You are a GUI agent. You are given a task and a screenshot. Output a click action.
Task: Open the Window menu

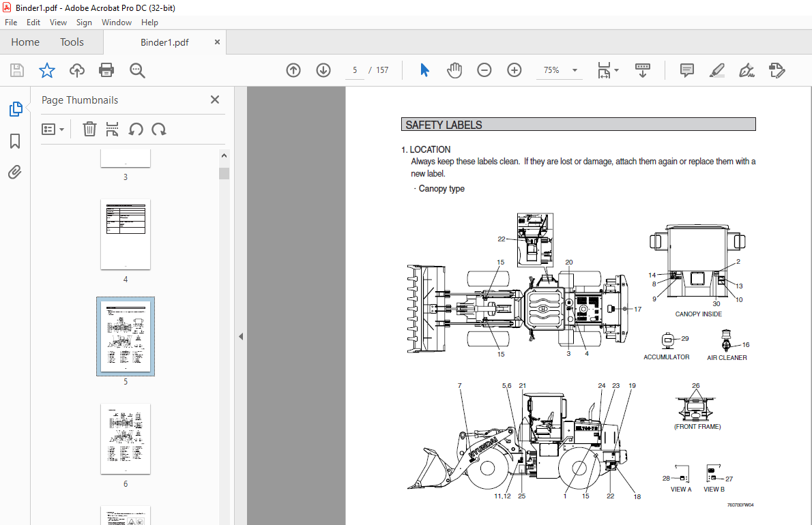click(x=117, y=22)
